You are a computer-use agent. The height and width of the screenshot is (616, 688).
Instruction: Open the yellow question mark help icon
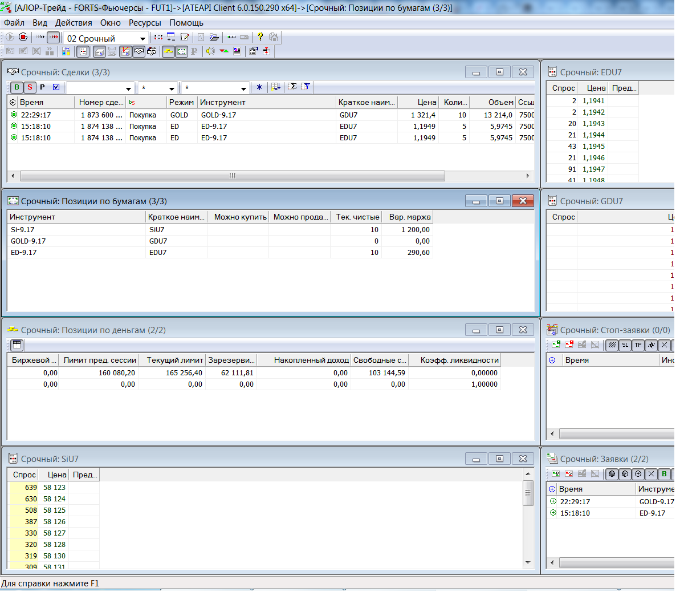click(260, 37)
